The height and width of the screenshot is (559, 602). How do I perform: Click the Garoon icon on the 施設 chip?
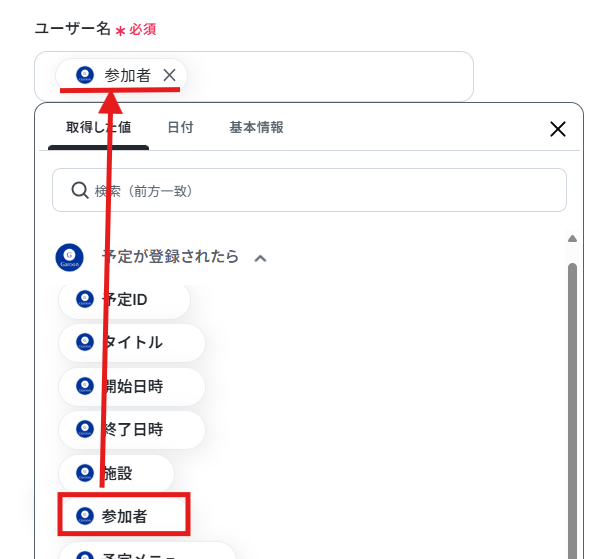click(85, 473)
